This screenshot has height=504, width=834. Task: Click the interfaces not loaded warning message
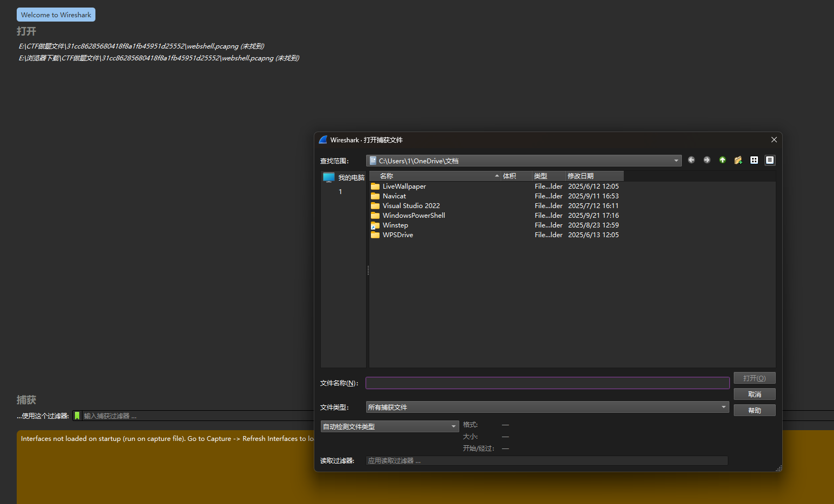coord(167,439)
